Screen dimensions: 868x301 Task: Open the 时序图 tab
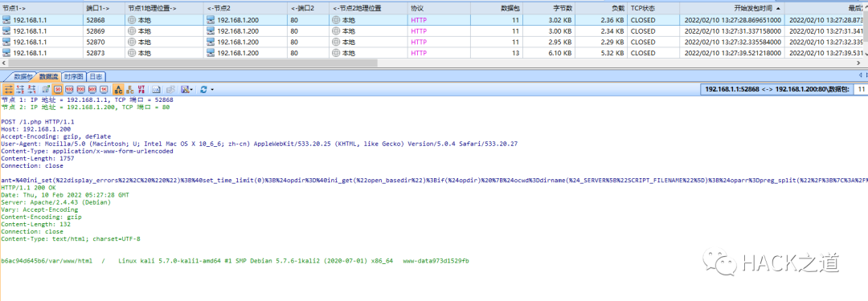point(74,77)
